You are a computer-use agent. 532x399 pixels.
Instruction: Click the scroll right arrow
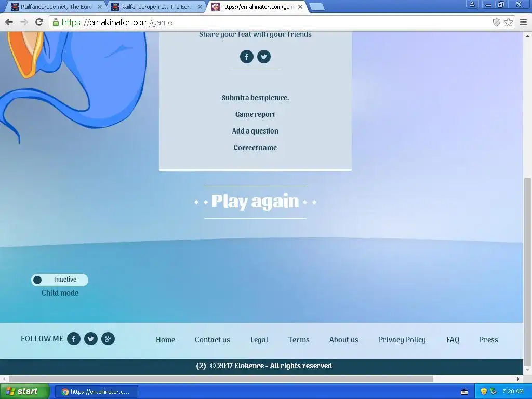pyautogui.click(x=518, y=379)
